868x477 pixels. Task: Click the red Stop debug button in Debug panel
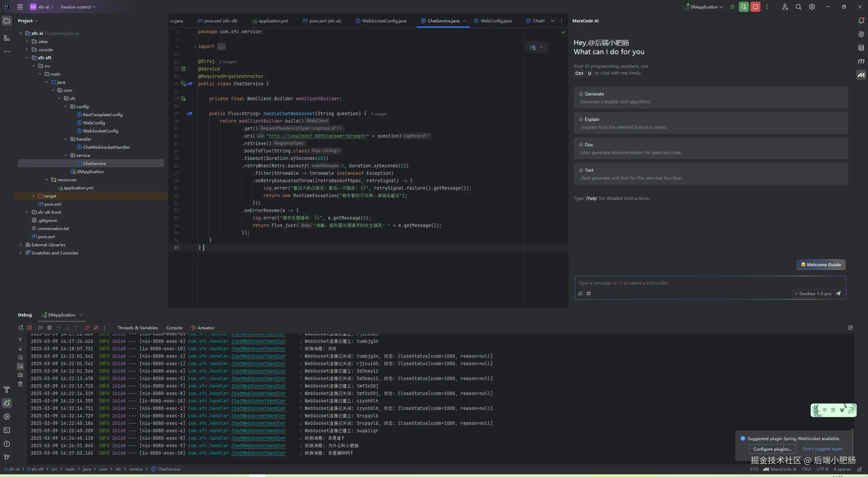[29, 328]
